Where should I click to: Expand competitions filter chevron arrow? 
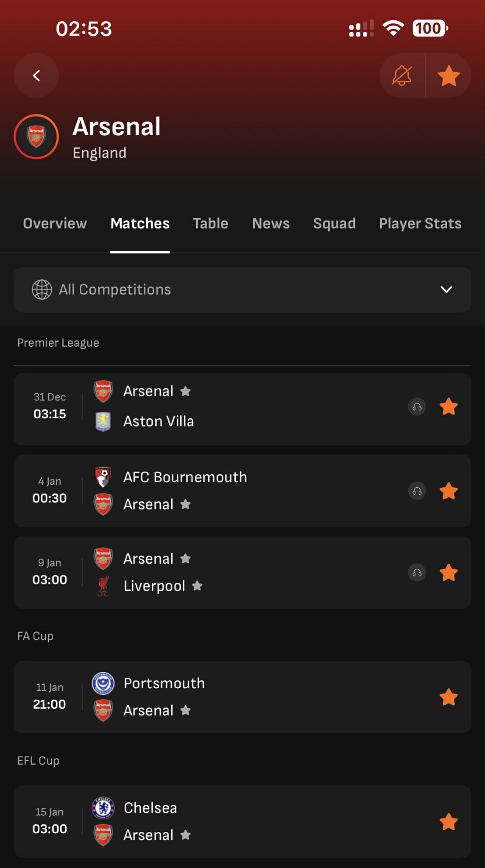tap(446, 290)
